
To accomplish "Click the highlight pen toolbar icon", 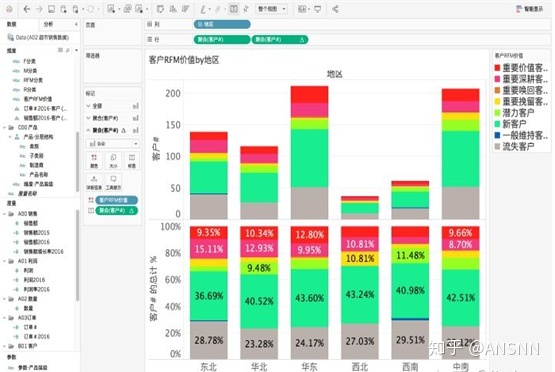I will coord(204,9).
